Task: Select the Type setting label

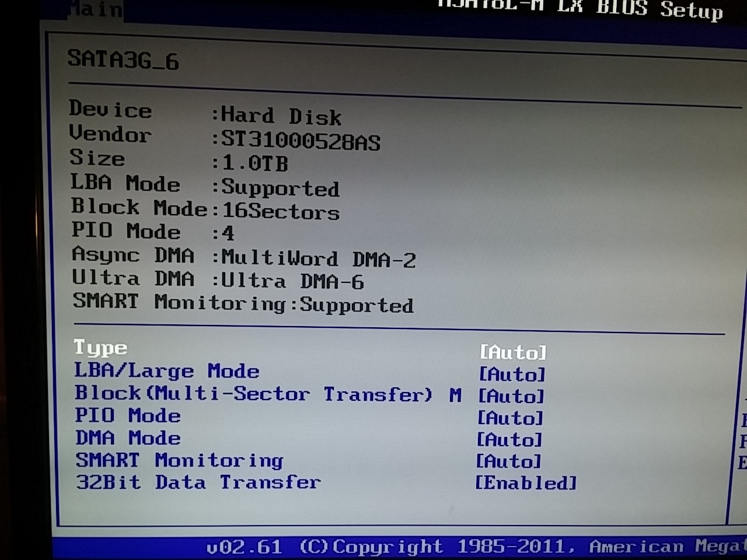Action: tap(100, 348)
